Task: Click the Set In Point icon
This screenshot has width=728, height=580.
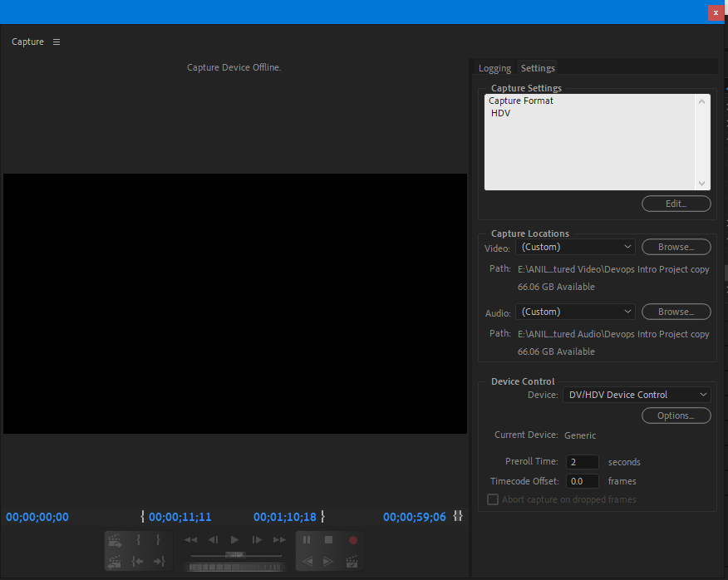Action: pyautogui.click(x=138, y=538)
